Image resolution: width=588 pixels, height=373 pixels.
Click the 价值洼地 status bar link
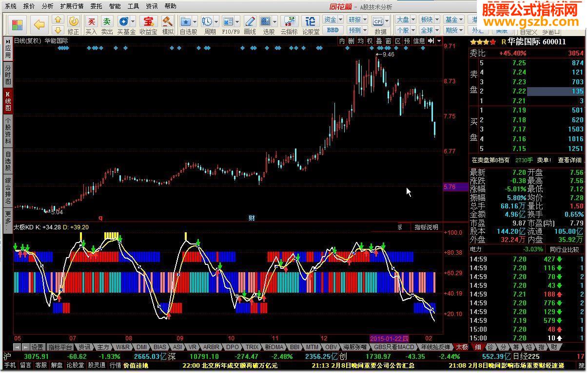[136, 365]
